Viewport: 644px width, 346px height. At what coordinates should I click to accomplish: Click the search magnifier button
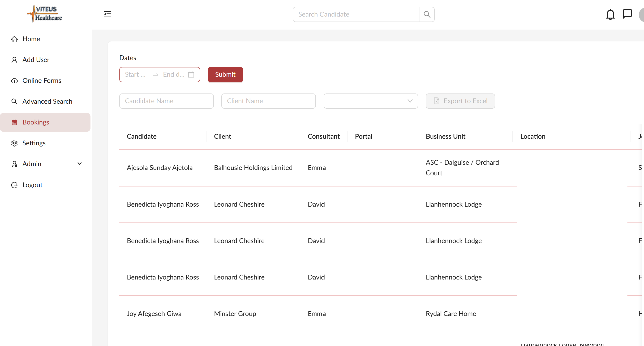tap(427, 14)
